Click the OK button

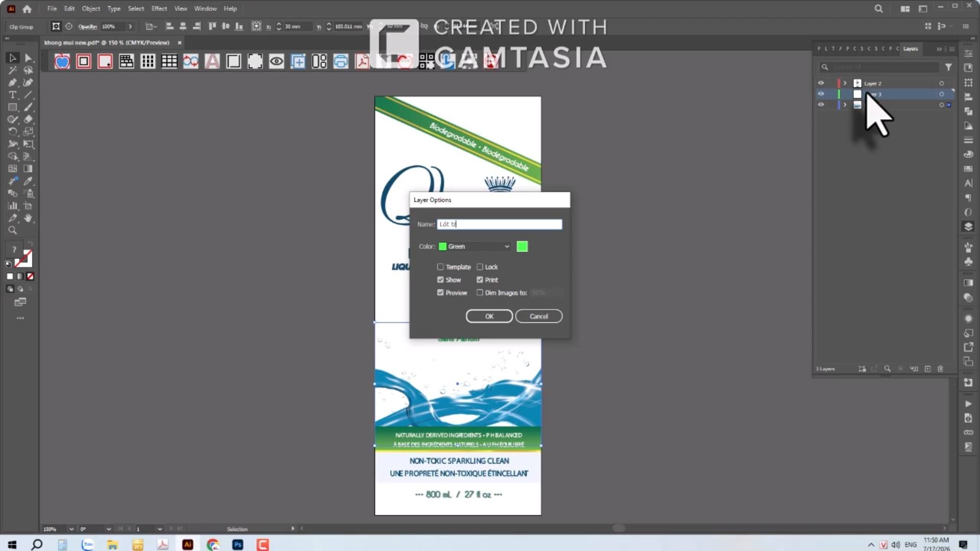489,316
